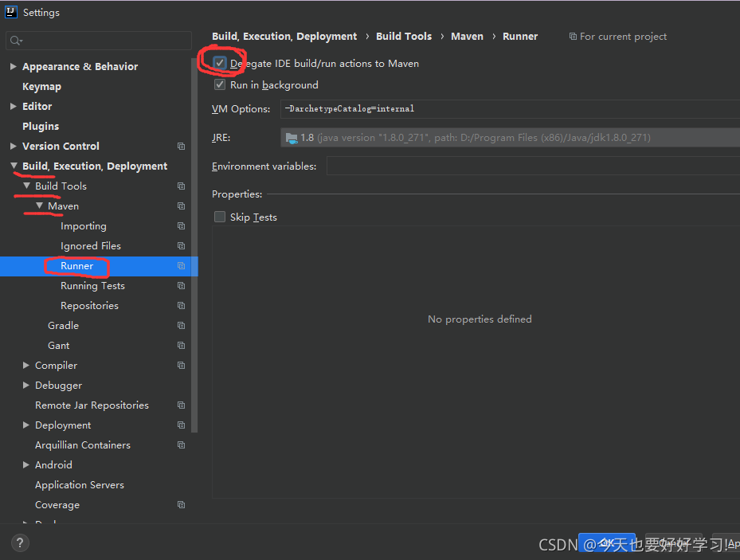Open the Keymap settings page
Screen dimensions: 740x560
click(41, 87)
